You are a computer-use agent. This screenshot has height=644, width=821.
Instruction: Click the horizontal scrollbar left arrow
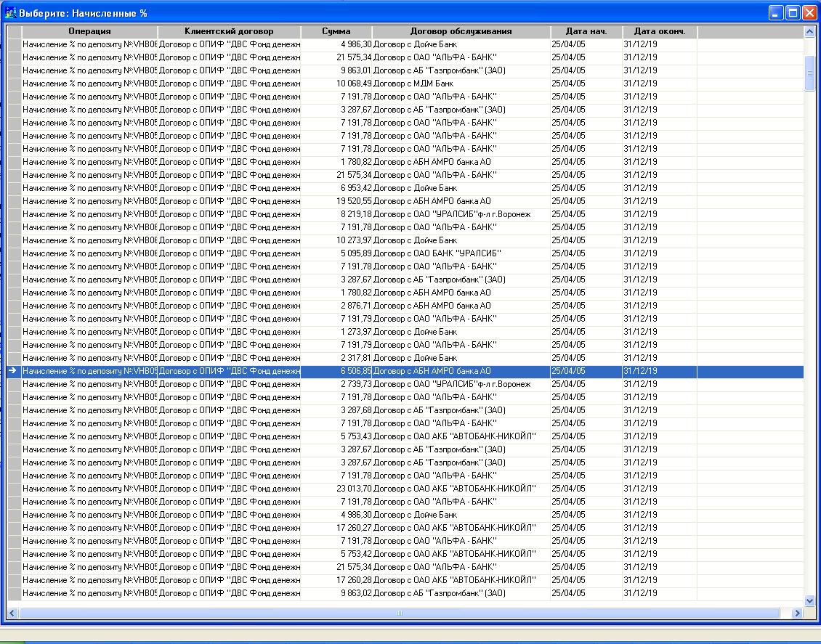(x=12, y=613)
